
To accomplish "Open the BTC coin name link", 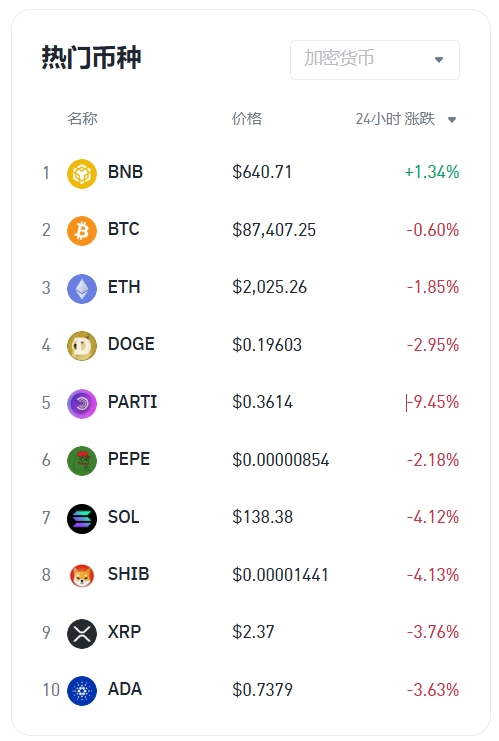I will [x=124, y=229].
